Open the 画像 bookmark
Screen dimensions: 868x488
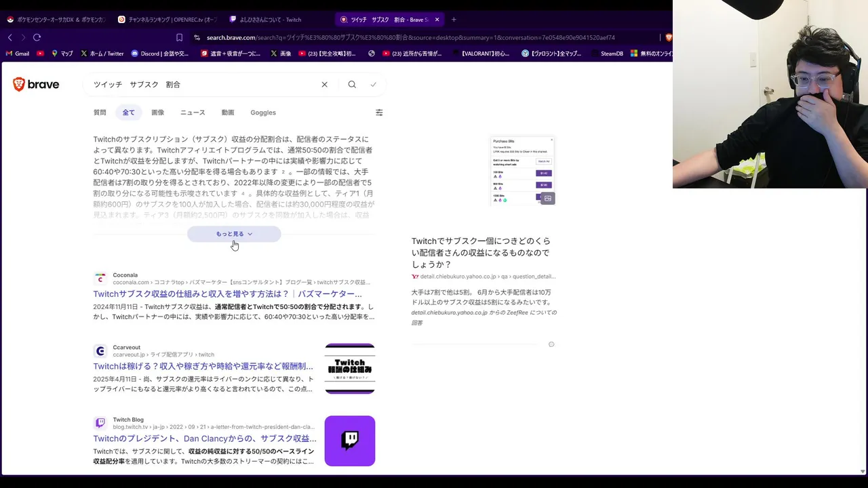pos(281,54)
